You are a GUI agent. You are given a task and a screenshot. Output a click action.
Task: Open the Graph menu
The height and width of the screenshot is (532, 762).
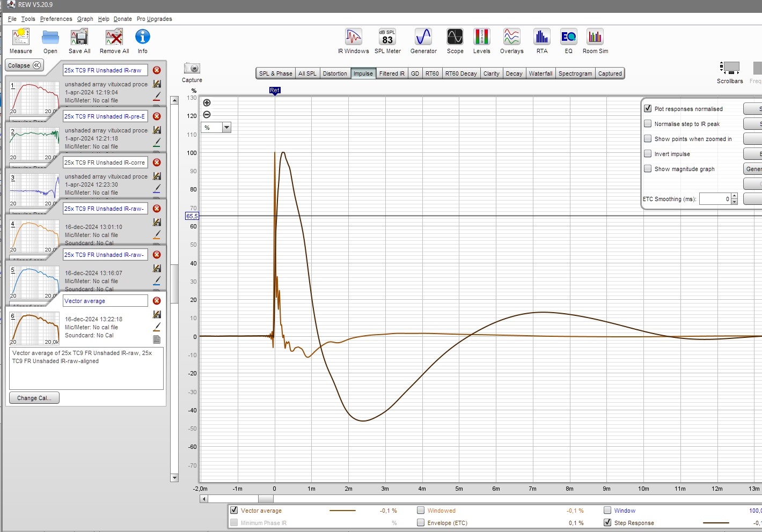85,19
